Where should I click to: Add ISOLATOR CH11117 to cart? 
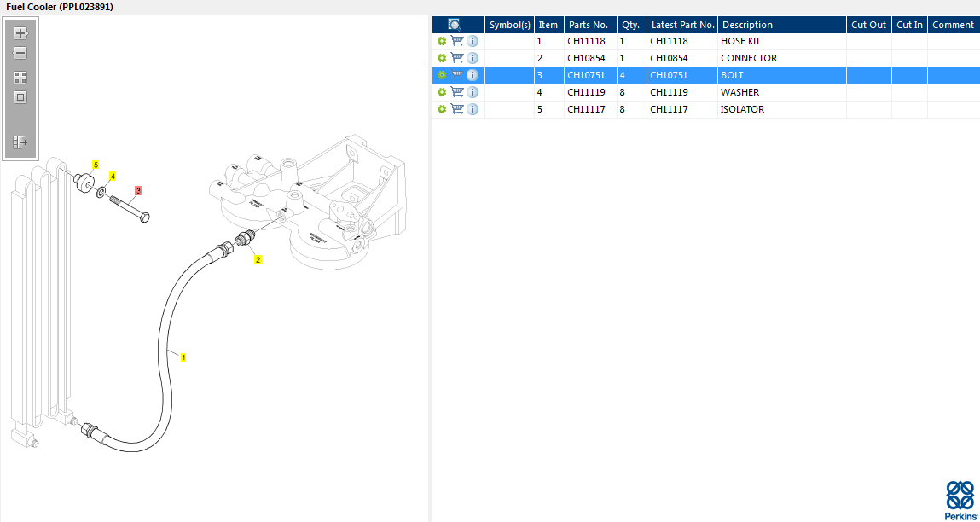click(x=457, y=109)
